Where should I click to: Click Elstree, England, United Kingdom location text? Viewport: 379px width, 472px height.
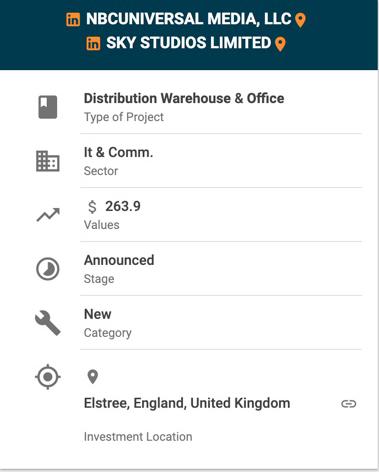click(187, 403)
